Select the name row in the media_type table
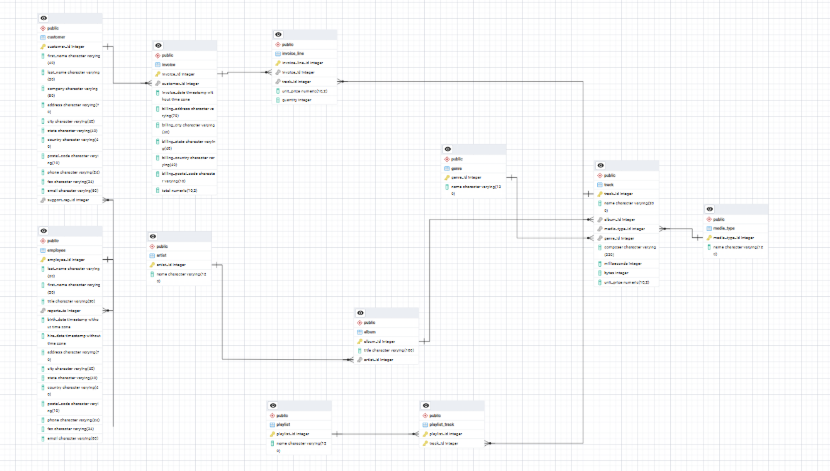This screenshot has width=830, height=471. 736,250
